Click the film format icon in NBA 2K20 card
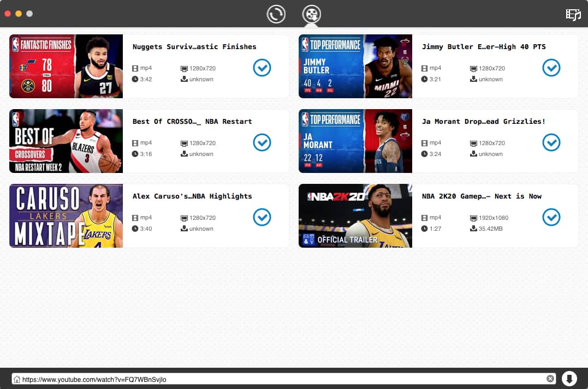This screenshot has height=389, width=588. [425, 217]
